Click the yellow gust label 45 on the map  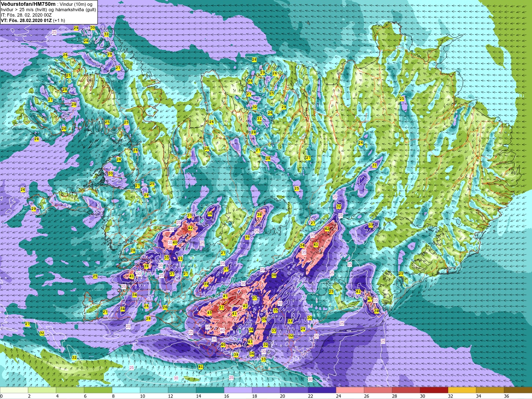pos(209,313)
